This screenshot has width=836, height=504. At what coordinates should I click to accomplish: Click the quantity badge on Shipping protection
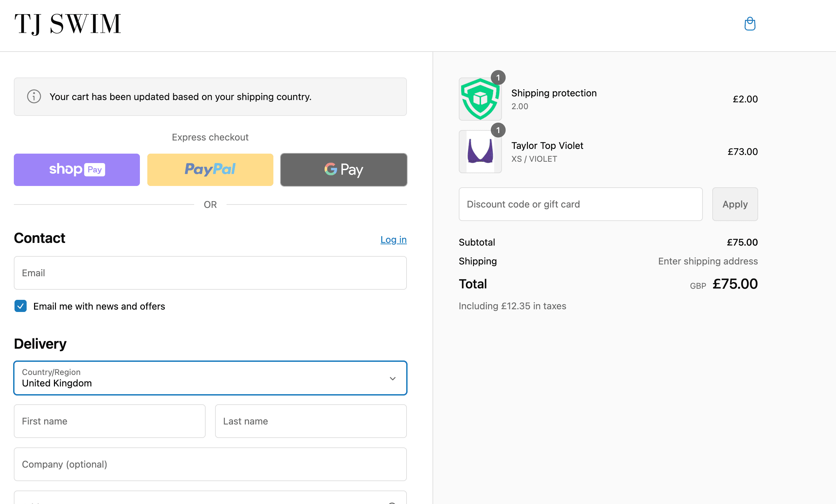[498, 78]
